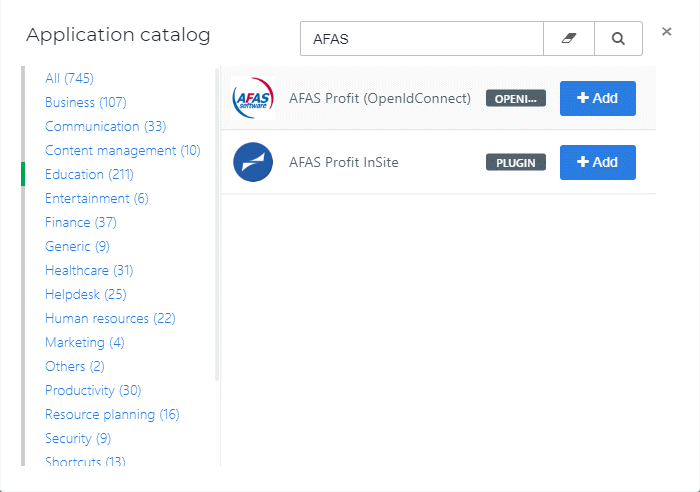Show All (745) applications
The height and width of the screenshot is (492, 700).
(x=69, y=78)
